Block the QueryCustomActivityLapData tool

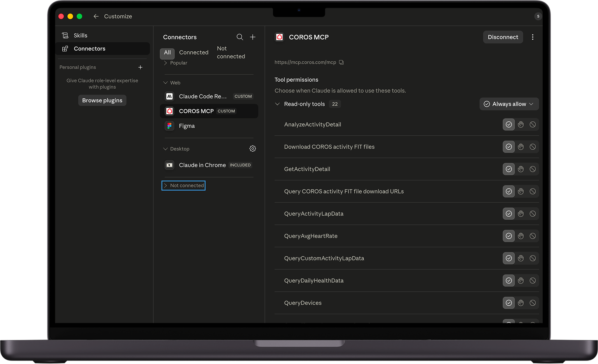[533, 258]
